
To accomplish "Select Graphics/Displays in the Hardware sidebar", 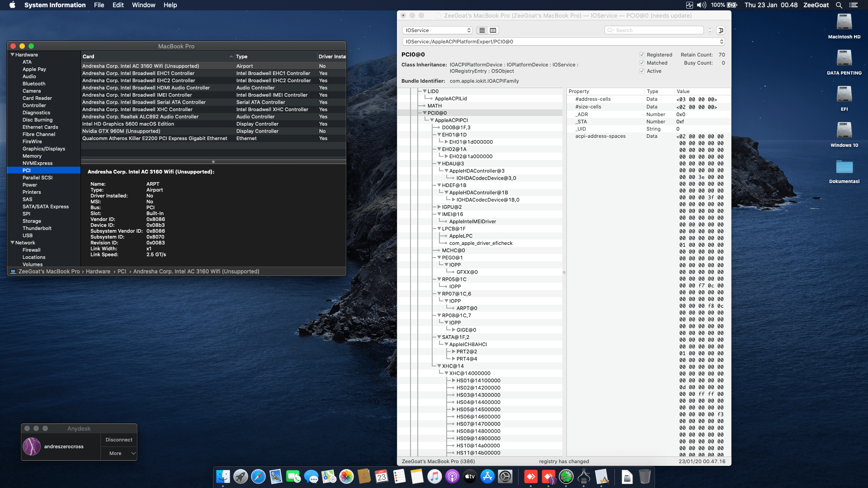I will pyautogui.click(x=44, y=149).
